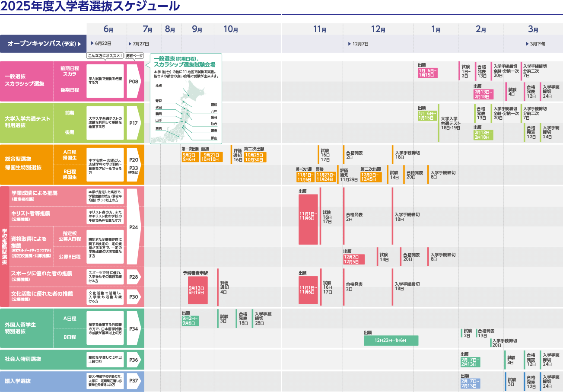563x392 pixels.
Task: Click the 編入学選抜 row label
Action: 18,381
